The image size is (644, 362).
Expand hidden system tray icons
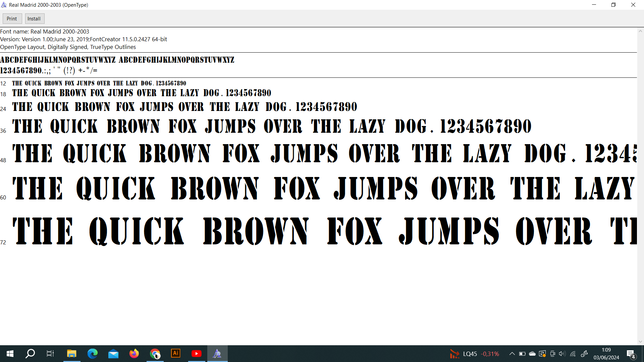(x=512, y=354)
